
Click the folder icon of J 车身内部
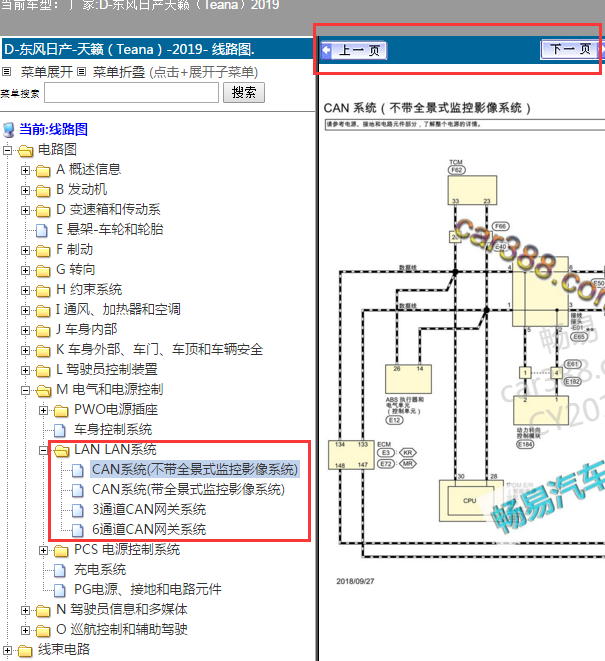(43, 330)
